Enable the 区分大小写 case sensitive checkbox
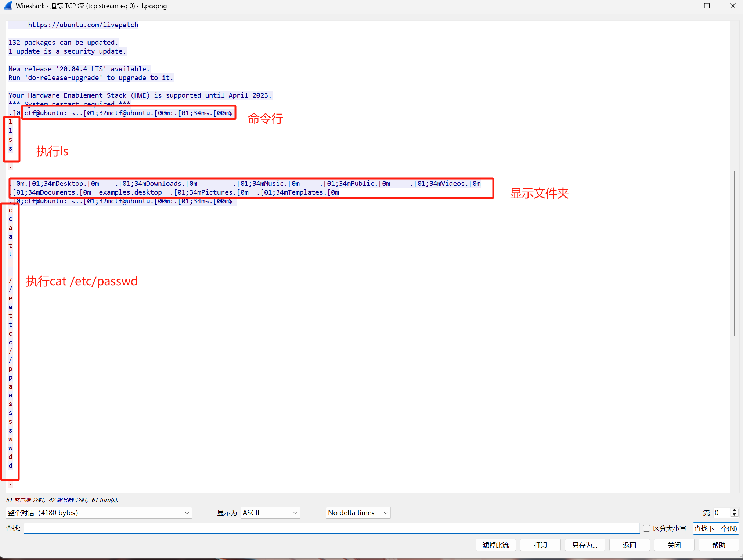Image resolution: width=743 pixels, height=560 pixels. (647, 528)
